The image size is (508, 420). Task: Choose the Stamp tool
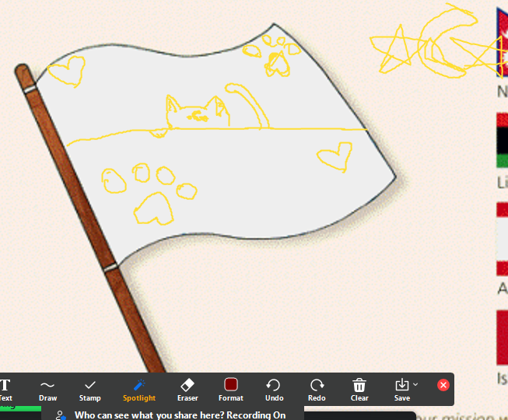[90, 388]
